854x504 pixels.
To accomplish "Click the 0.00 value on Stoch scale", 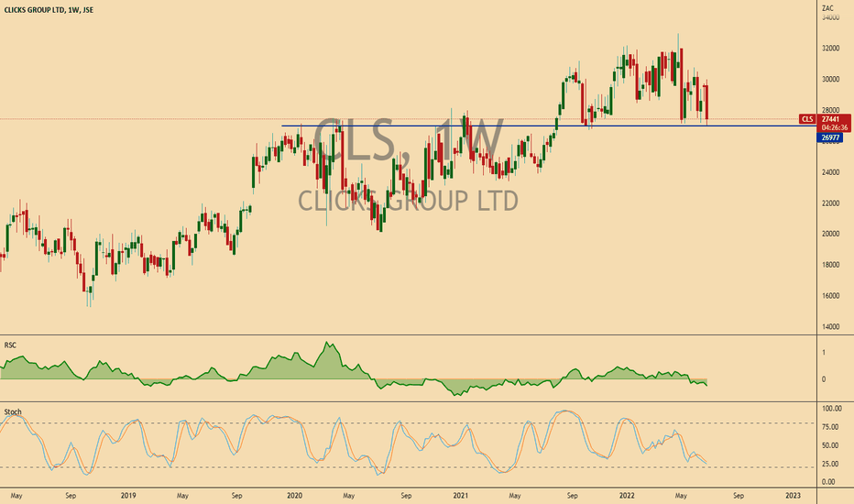I will click(x=828, y=482).
